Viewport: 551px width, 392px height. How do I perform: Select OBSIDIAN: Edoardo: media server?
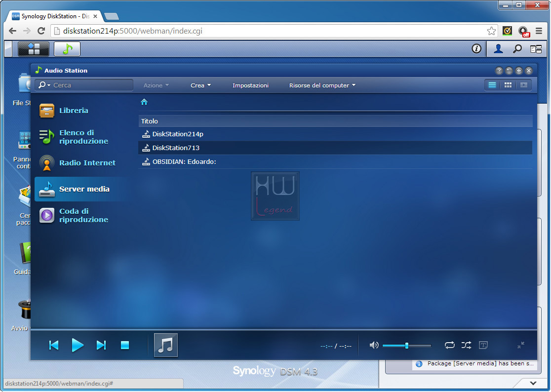tap(335, 161)
